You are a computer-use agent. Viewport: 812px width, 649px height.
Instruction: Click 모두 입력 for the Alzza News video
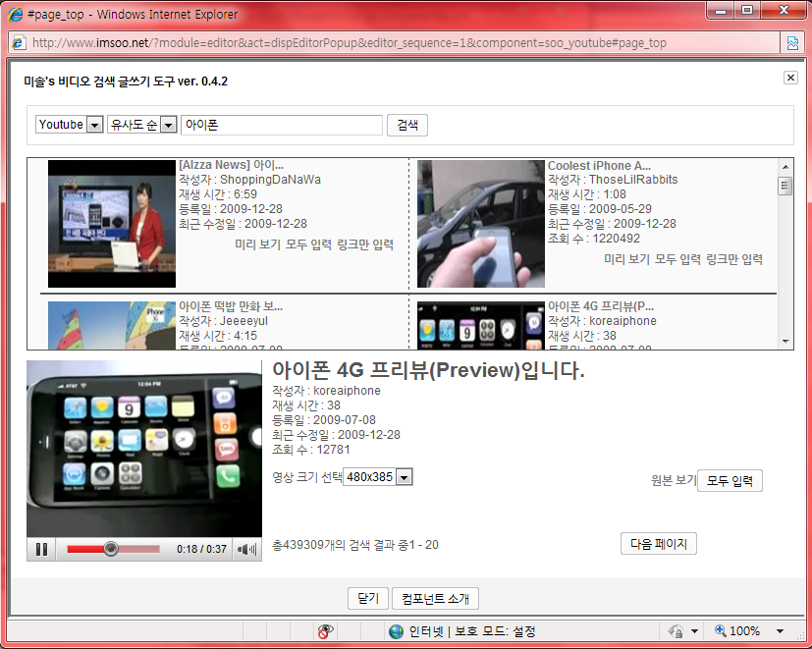pos(308,244)
